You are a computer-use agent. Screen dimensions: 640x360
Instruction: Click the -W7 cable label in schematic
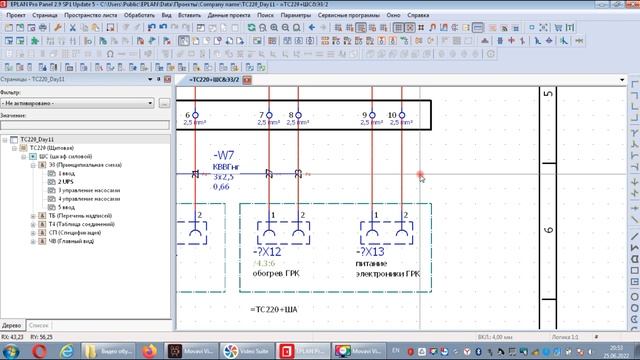click(x=223, y=156)
